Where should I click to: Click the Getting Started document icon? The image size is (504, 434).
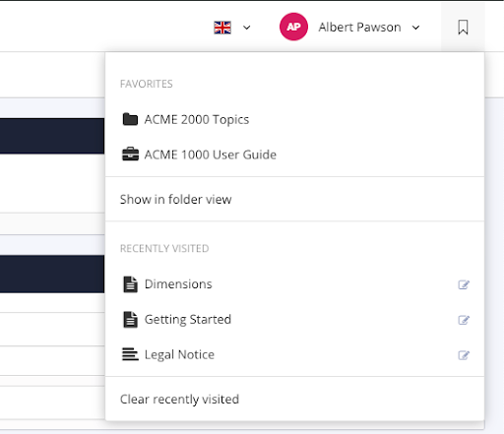coord(130,320)
